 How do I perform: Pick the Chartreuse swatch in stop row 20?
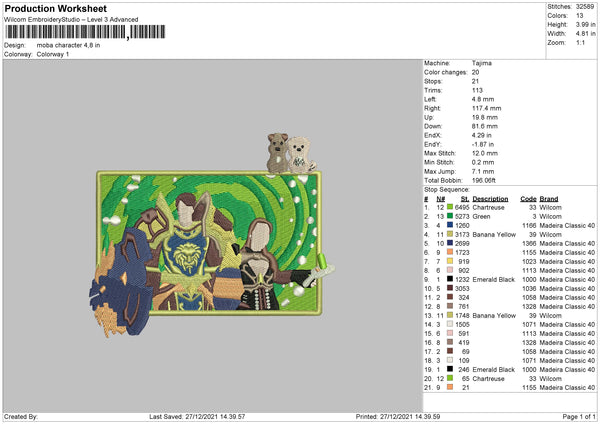pyautogui.click(x=450, y=378)
